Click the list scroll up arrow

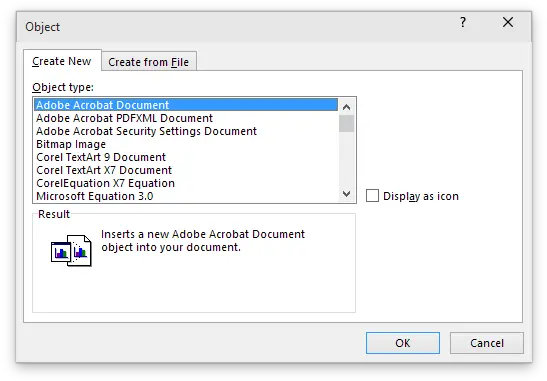(346, 107)
